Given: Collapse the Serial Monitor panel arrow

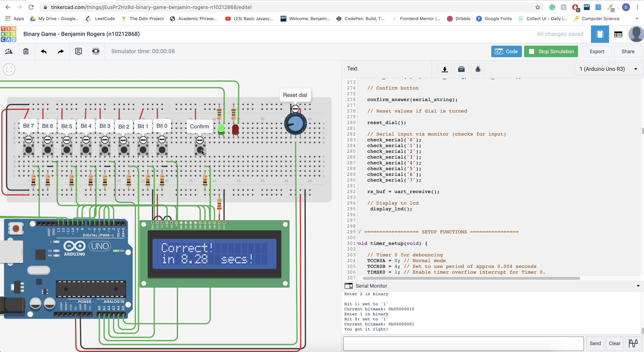Looking at the screenshot, I should (638, 286).
